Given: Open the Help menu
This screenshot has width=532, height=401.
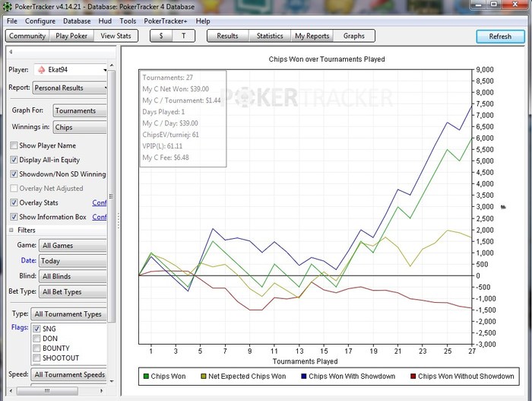Looking at the screenshot, I should click(x=203, y=21).
